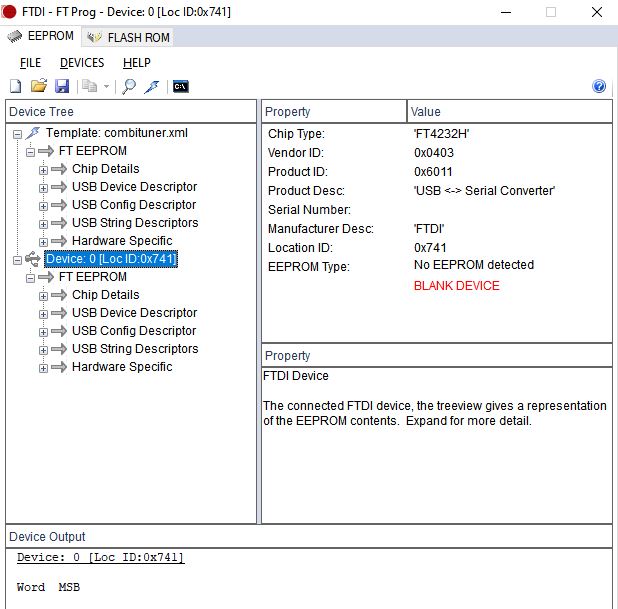
Task: Open a template with the folder icon
Action: click(x=39, y=86)
